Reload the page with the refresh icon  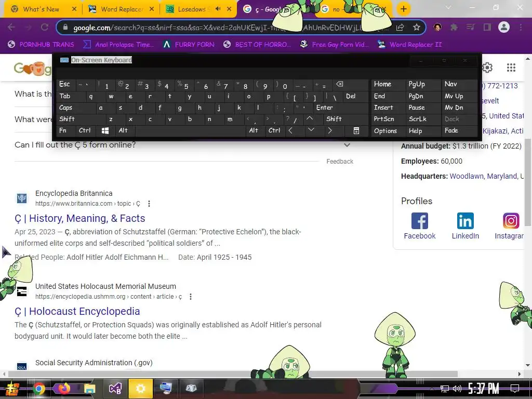coord(45,27)
